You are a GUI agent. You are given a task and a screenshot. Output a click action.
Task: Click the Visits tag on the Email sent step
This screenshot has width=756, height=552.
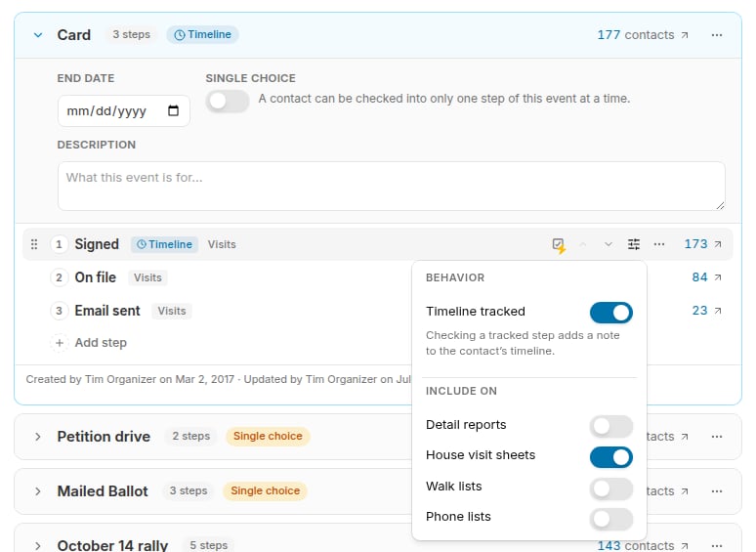pos(172,311)
